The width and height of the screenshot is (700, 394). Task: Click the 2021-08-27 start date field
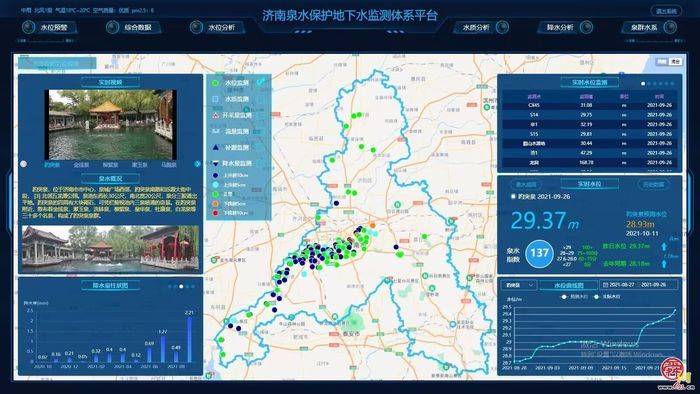coord(622,285)
